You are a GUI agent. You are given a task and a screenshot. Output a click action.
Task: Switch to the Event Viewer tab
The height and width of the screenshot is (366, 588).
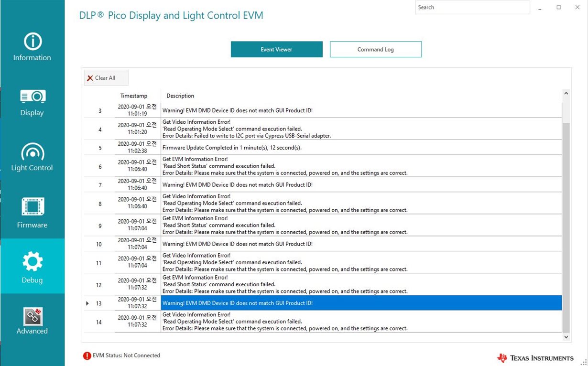276,49
